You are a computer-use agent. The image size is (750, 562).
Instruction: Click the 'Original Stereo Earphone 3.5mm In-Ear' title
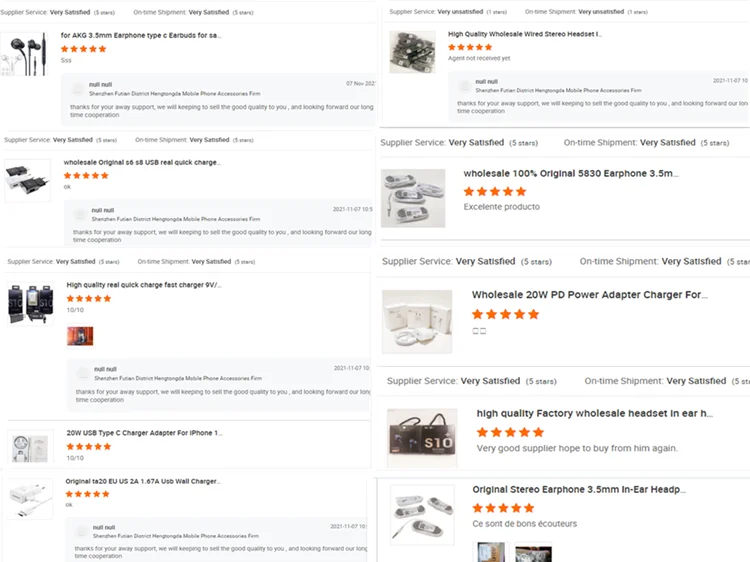tap(579, 489)
